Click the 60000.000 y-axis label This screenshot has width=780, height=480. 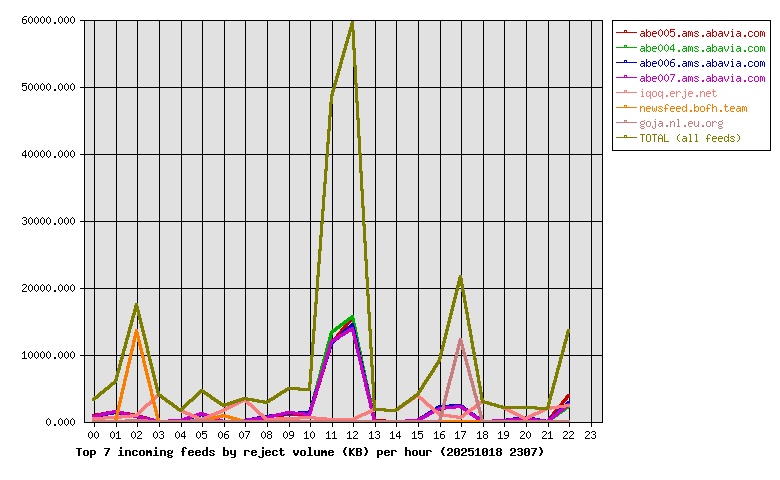click(48, 20)
